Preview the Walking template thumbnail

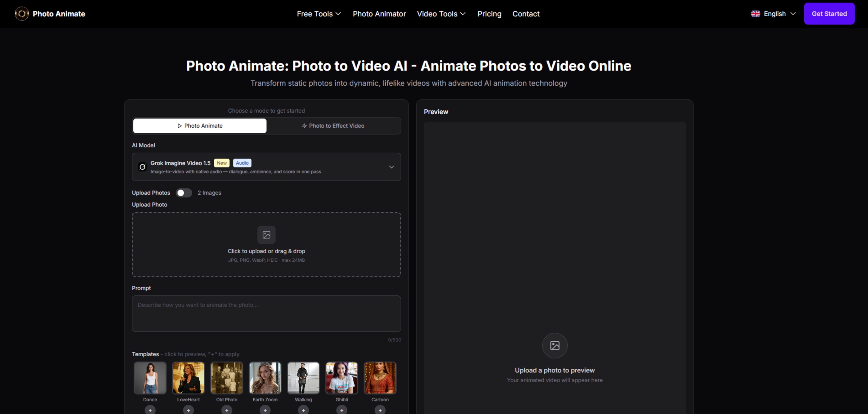tap(303, 378)
